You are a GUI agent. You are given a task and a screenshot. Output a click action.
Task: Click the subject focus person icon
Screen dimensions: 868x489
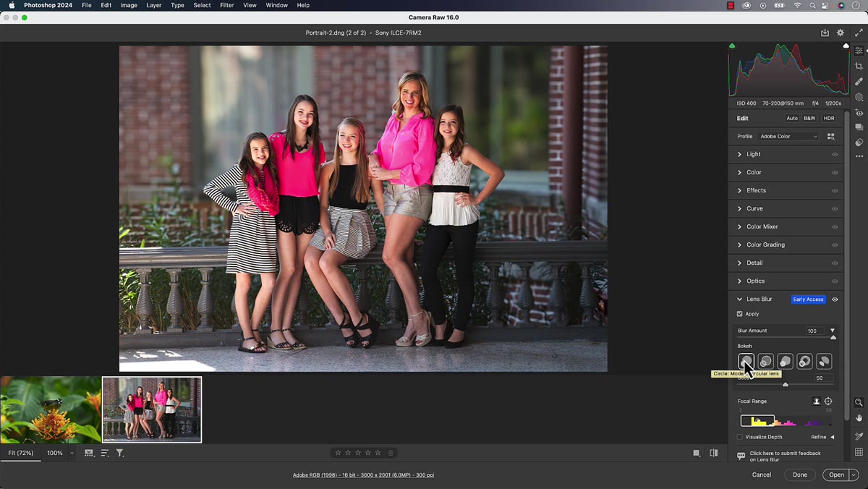pyautogui.click(x=816, y=401)
